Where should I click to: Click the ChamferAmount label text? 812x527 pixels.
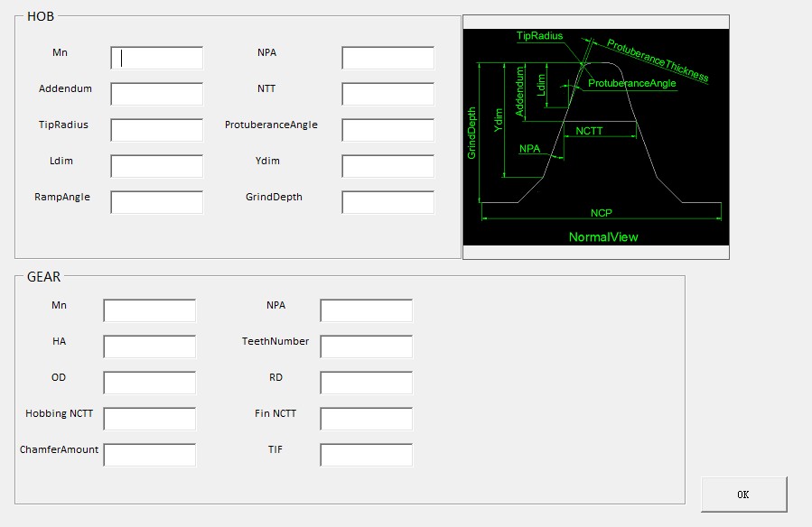59,449
